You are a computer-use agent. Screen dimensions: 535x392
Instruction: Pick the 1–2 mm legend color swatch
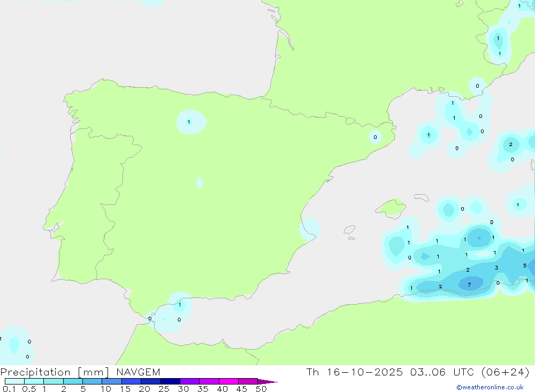point(53,381)
